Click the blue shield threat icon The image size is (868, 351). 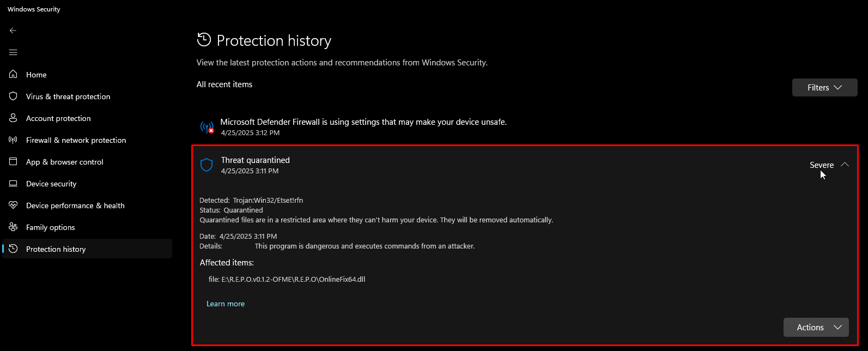[207, 165]
